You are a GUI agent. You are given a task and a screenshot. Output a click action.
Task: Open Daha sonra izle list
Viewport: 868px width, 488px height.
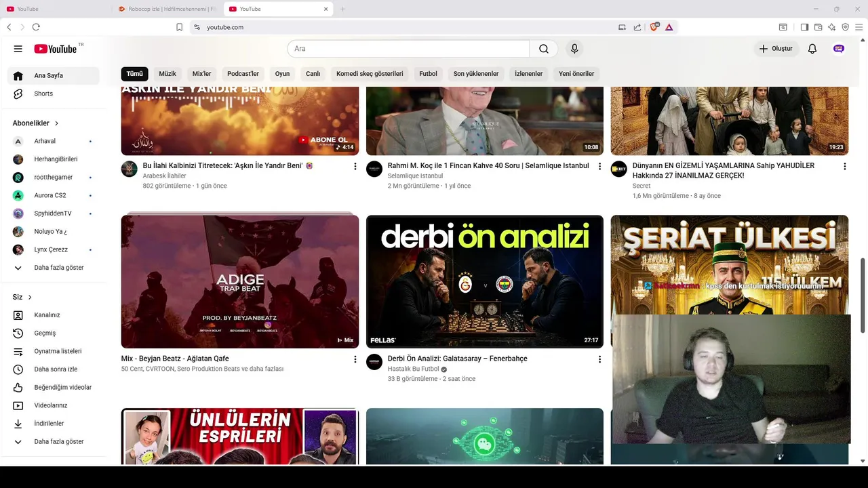click(x=54, y=369)
